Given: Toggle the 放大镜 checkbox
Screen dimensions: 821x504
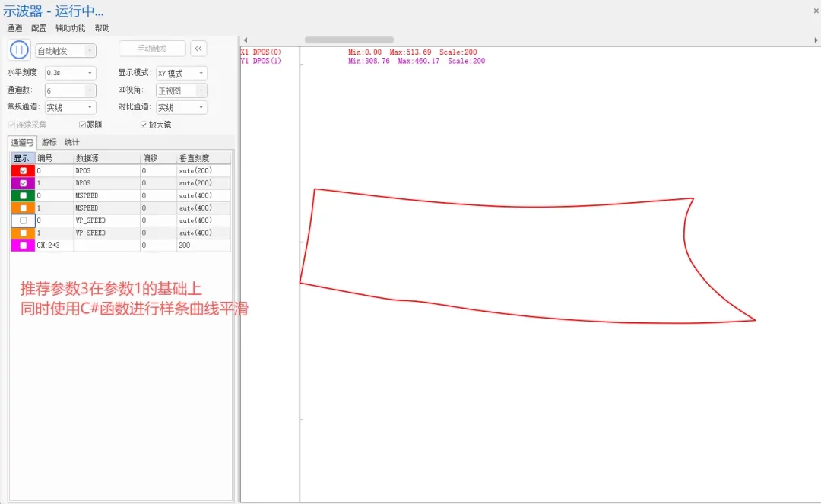Looking at the screenshot, I should pos(144,125).
